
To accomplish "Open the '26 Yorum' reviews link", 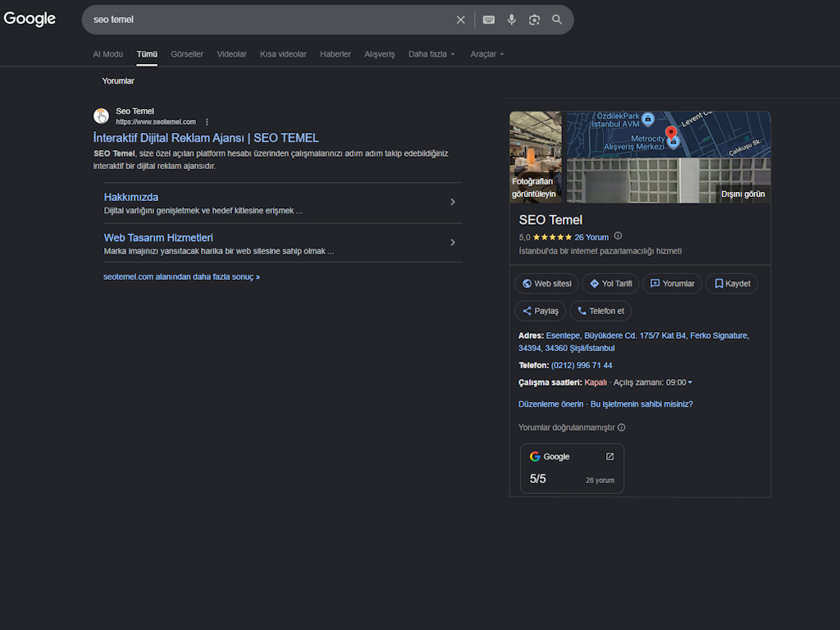I will click(x=591, y=237).
